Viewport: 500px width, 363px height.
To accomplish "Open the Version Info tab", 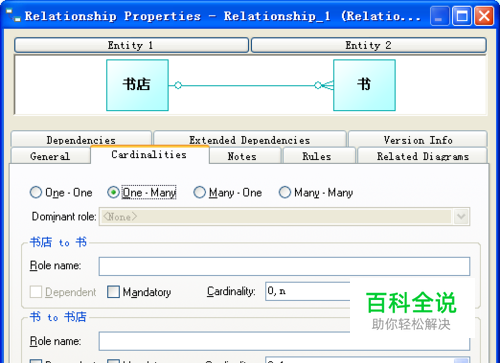I will (x=418, y=139).
